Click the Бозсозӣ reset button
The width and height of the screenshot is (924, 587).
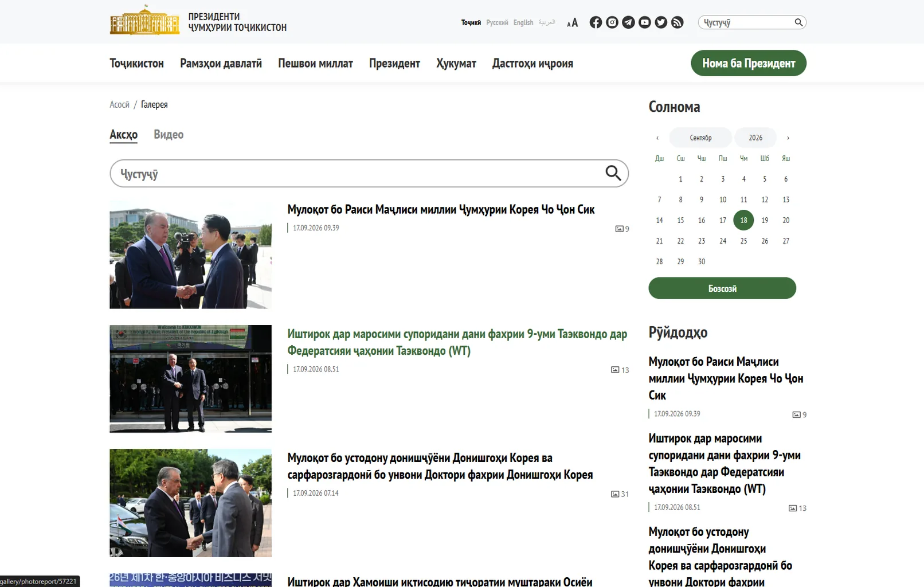(722, 288)
